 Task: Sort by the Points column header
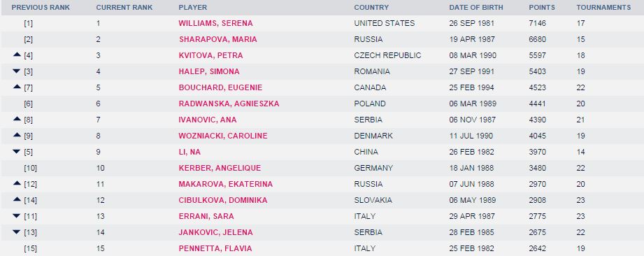tap(542, 8)
